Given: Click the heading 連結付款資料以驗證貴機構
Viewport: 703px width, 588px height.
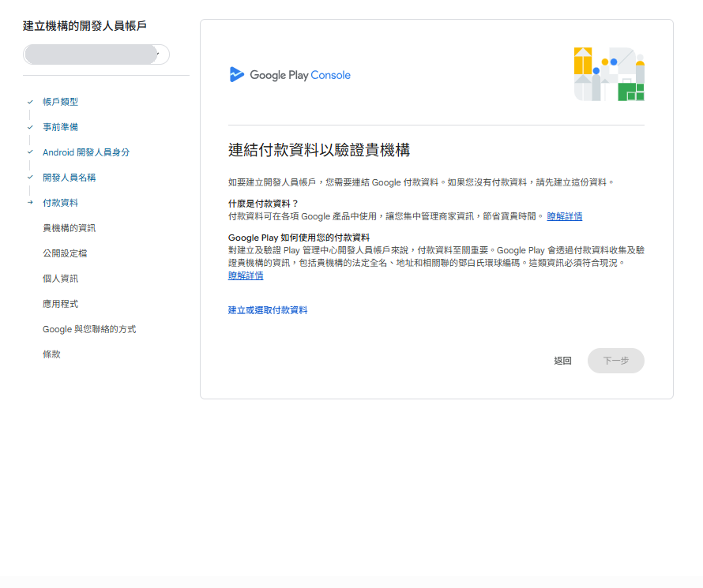Looking at the screenshot, I should 319,150.
